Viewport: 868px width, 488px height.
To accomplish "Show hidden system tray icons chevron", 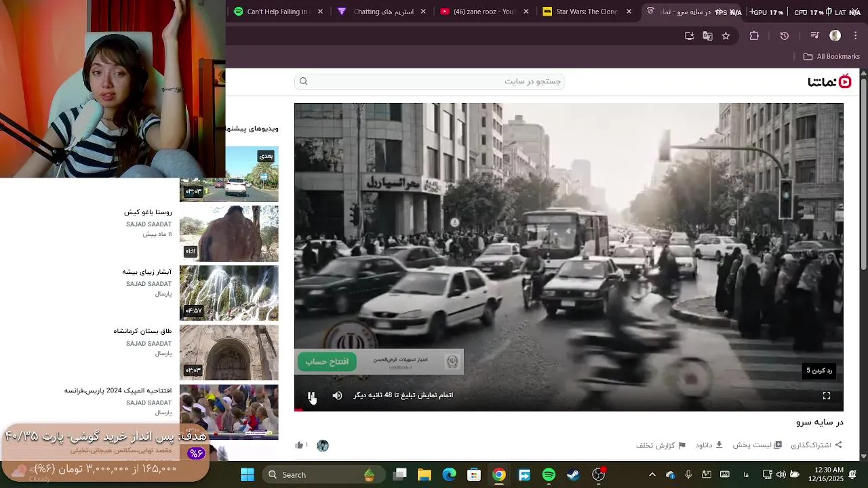I will [x=652, y=475].
